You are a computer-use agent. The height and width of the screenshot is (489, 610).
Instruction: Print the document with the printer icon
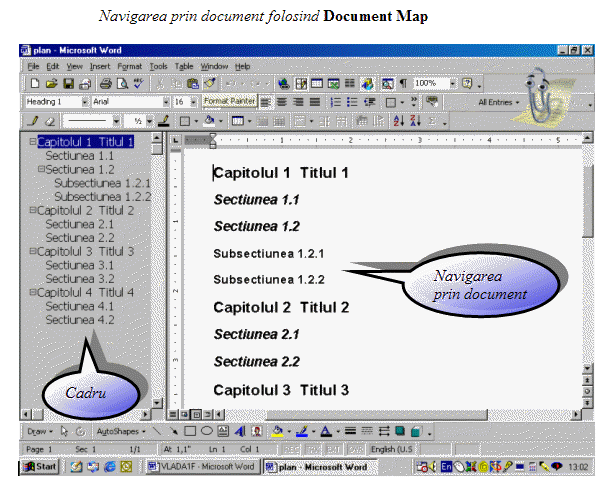pos(106,83)
